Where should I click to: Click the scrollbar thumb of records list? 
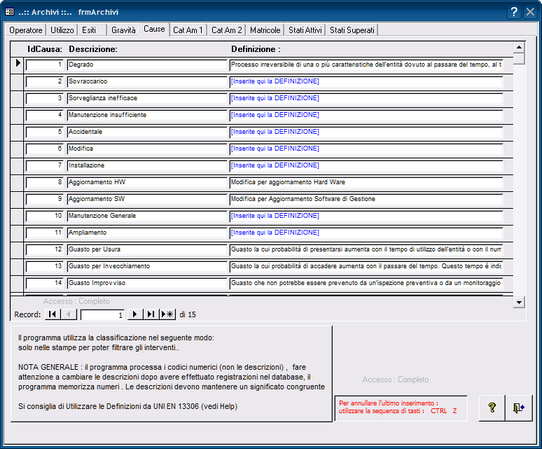[x=519, y=58]
